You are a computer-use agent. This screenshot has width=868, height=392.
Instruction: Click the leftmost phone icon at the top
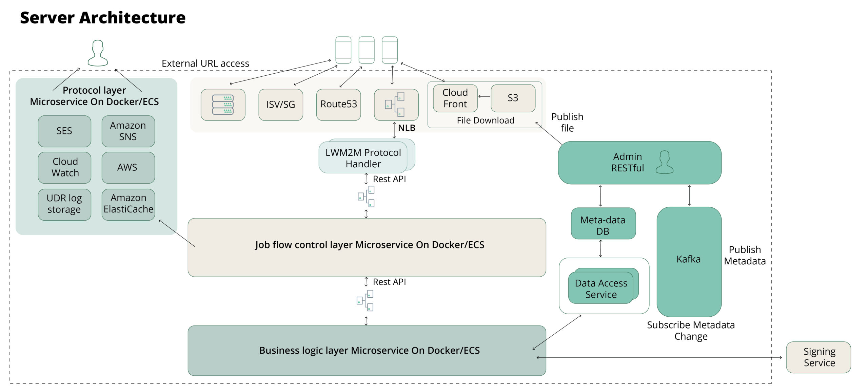pos(343,50)
